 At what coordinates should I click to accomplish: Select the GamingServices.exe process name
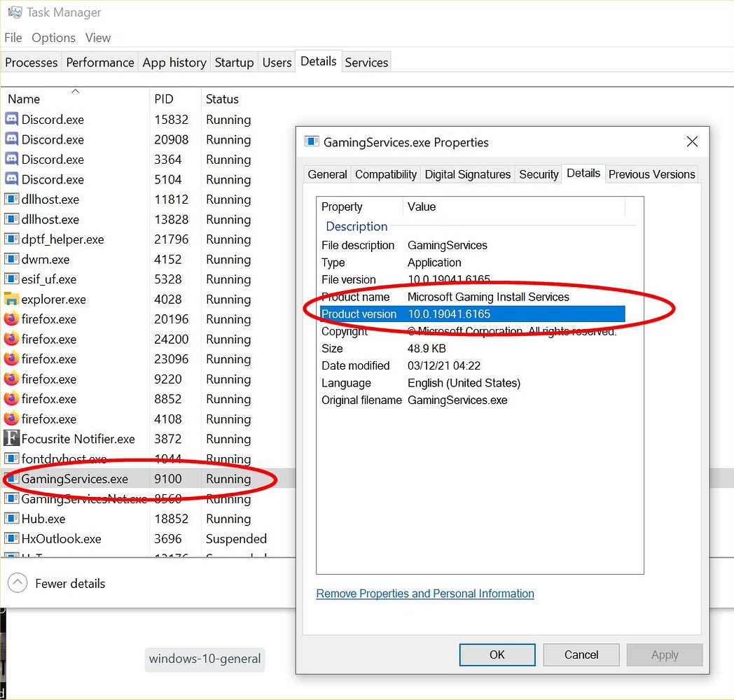pyautogui.click(x=74, y=479)
